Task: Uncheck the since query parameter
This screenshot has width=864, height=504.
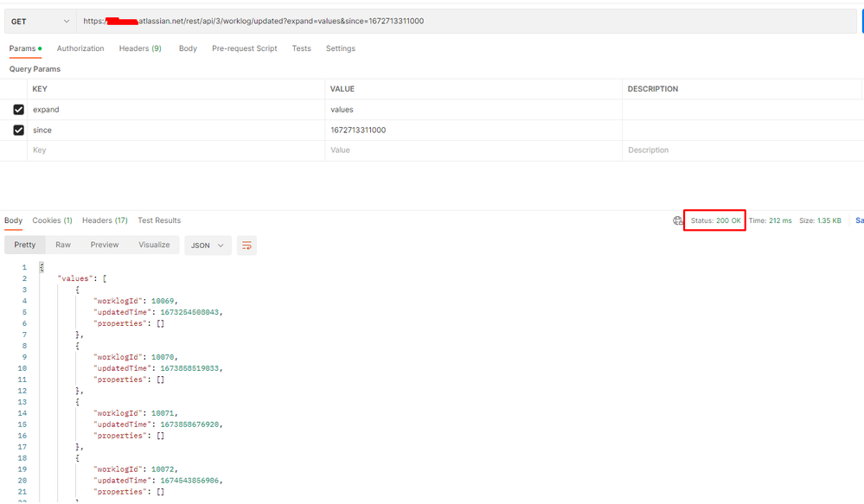Action: 19,130
